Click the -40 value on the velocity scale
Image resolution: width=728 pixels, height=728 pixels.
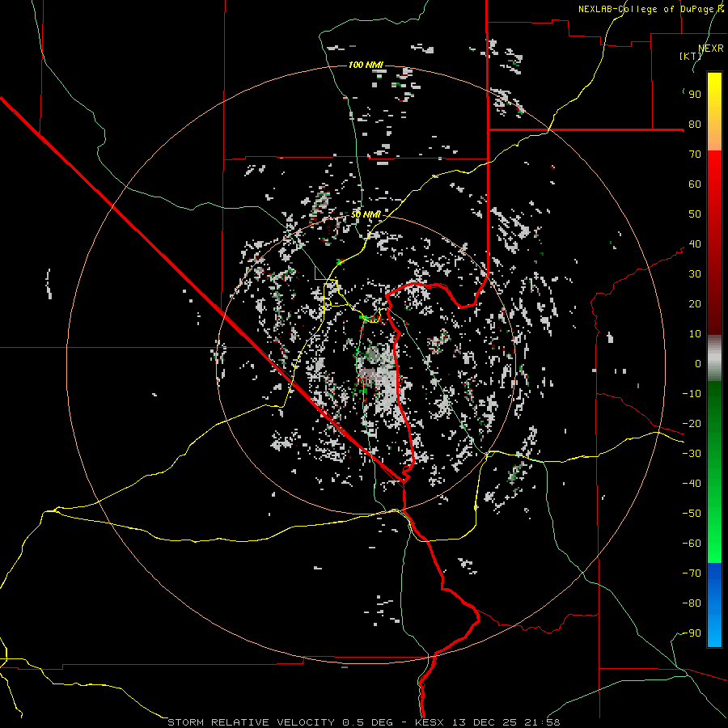[x=692, y=484]
